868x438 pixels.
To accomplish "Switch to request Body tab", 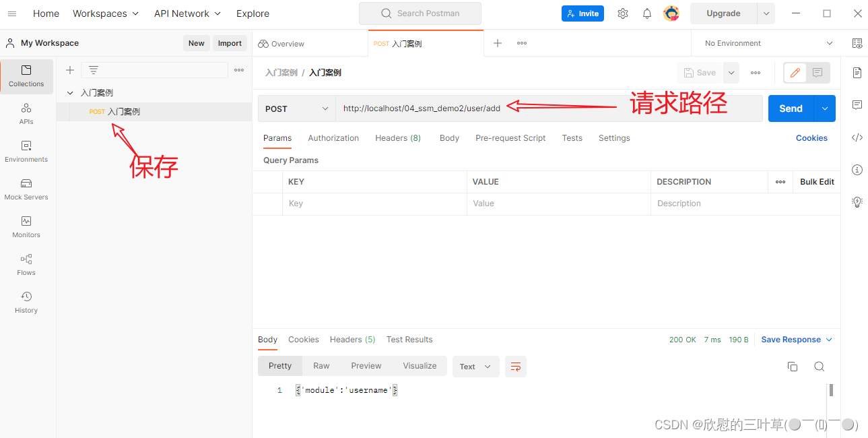I will click(x=449, y=138).
